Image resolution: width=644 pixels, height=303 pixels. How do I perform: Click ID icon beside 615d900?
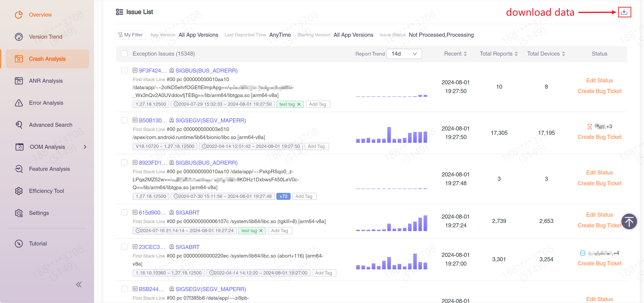point(135,212)
